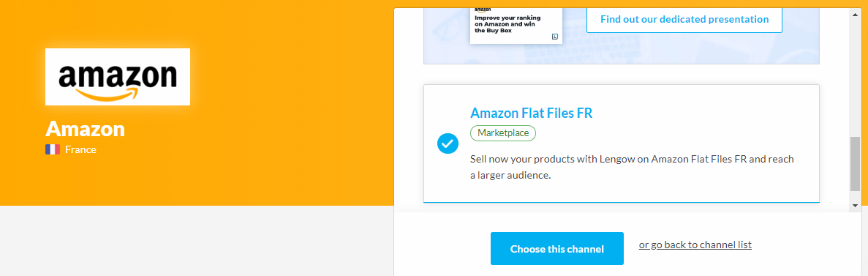Open 'Find out our dedicated presentation'
The width and height of the screenshot is (868, 276).
click(684, 19)
